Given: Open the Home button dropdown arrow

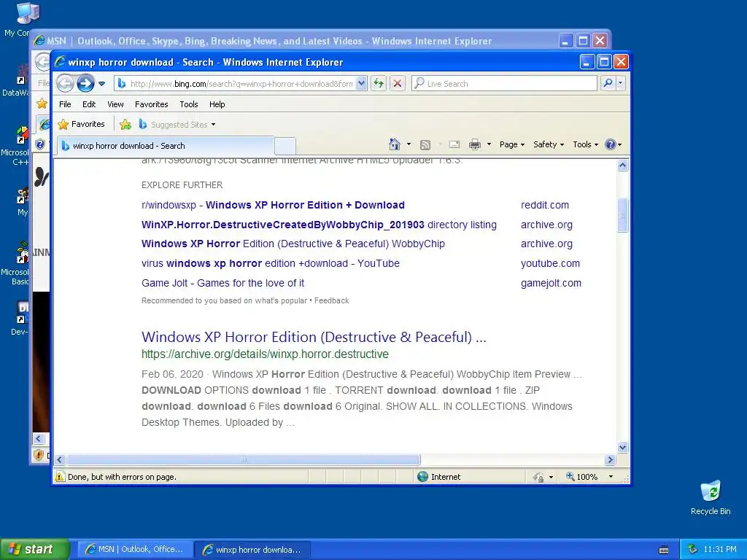Looking at the screenshot, I should 409,144.
